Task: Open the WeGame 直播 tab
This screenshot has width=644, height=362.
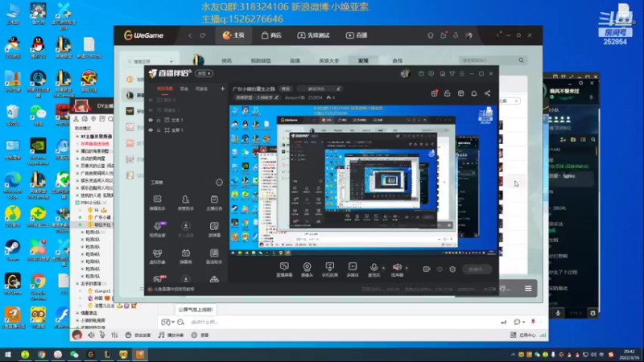Action: 357,35
